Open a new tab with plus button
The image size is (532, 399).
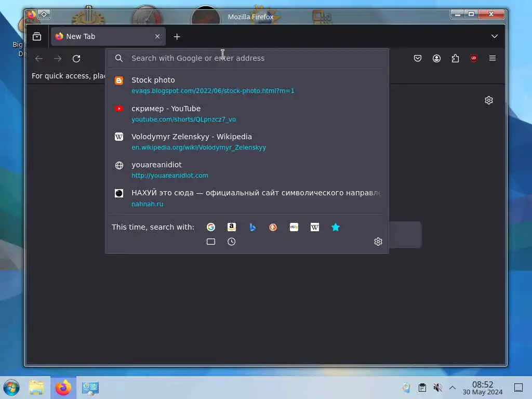pyautogui.click(x=177, y=37)
